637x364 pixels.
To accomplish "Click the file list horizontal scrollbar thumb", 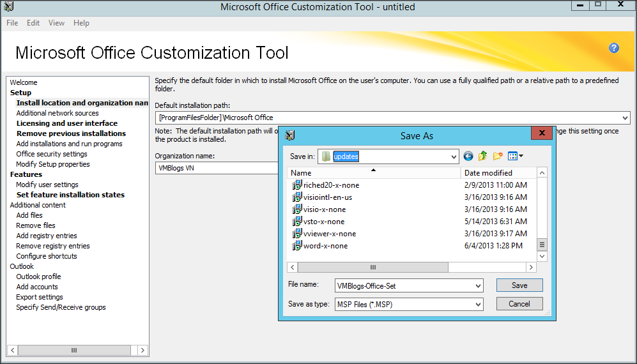I will coord(372,268).
